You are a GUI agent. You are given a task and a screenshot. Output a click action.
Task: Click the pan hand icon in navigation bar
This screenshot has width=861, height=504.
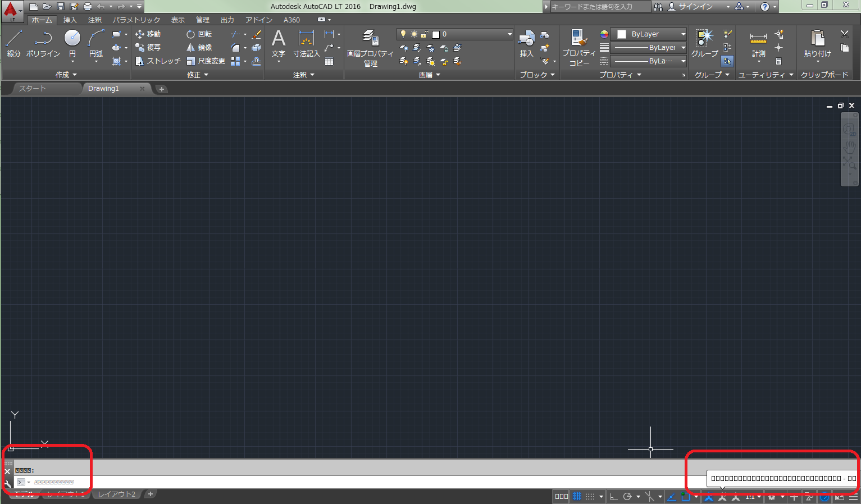click(849, 147)
